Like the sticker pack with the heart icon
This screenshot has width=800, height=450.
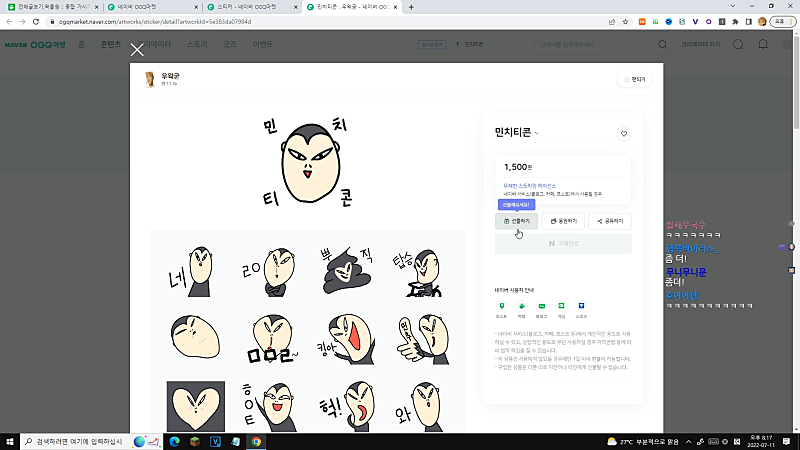point(623,134)
